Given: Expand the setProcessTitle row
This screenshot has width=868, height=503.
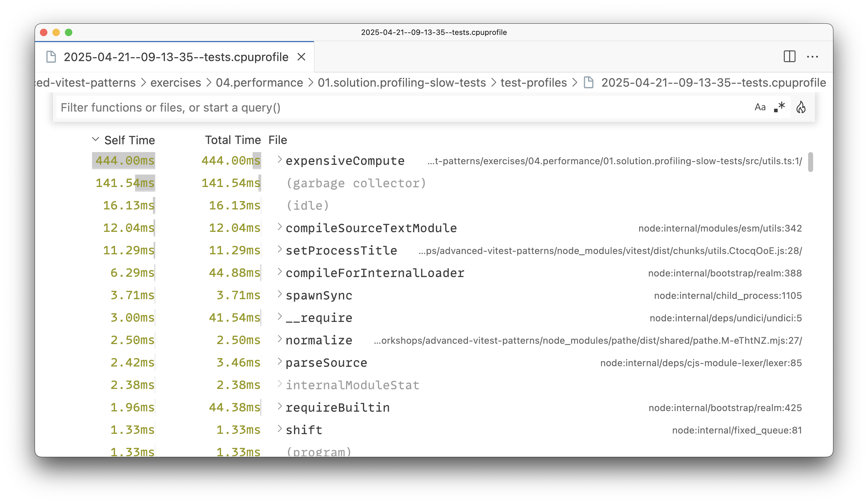Looking at the screenshot, I should [280, 250].
